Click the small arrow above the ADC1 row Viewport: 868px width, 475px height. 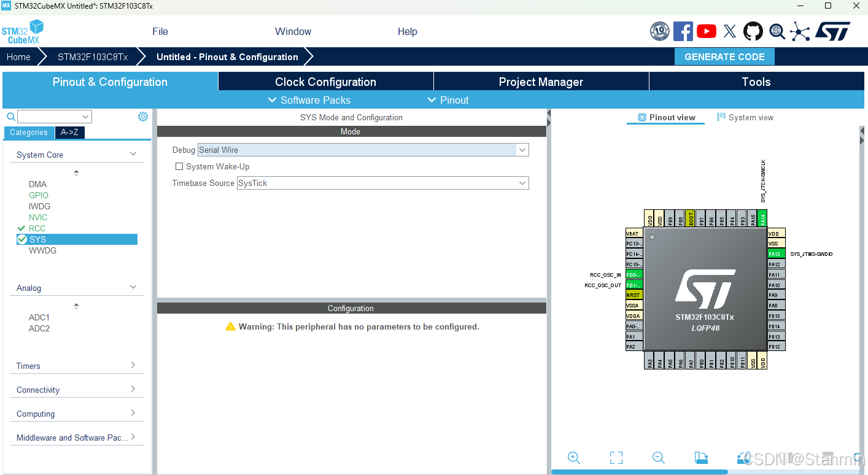coord(76,306)
